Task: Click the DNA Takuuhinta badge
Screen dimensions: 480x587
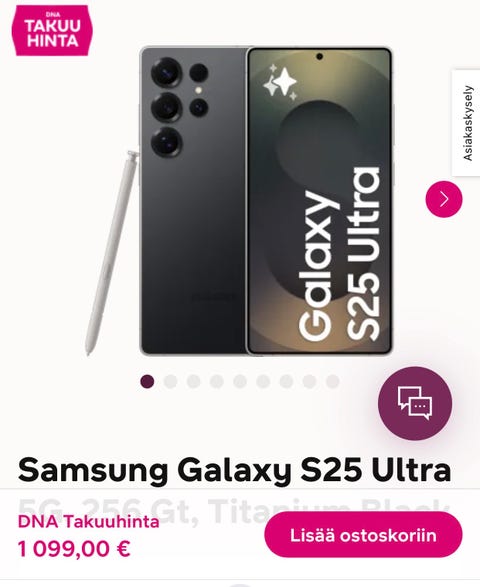Action: (52, 31)
